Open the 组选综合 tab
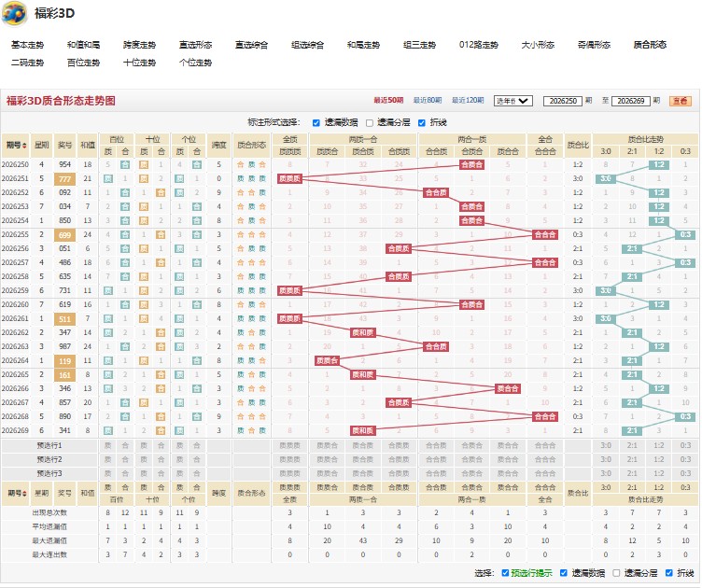The width and height of the screenshot is (702, 588). tap(307, 45)
